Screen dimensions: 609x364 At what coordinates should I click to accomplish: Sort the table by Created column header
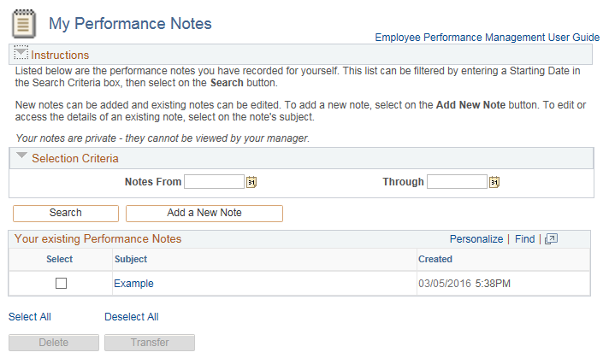(435, 259)
